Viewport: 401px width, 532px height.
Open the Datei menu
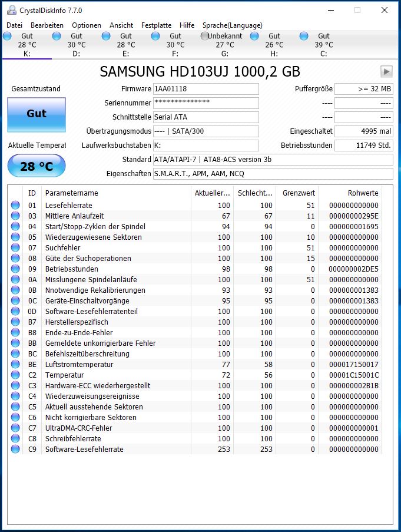(x=15, y=25)
